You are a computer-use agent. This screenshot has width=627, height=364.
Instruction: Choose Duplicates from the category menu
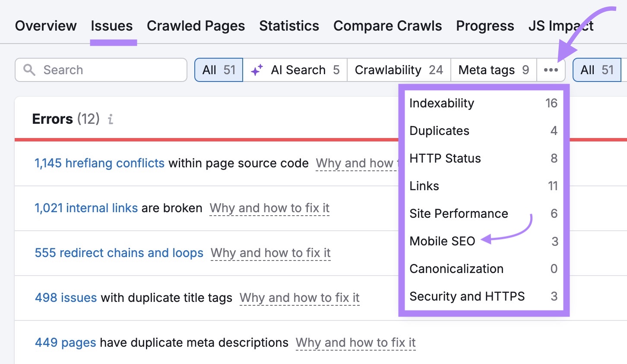pyautogui.click(x=439, y=131)
